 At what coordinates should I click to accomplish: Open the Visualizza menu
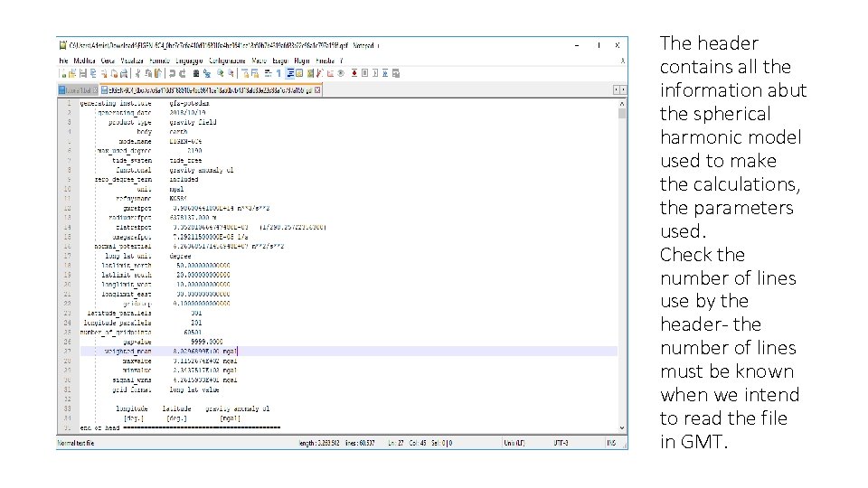(132, 61)
